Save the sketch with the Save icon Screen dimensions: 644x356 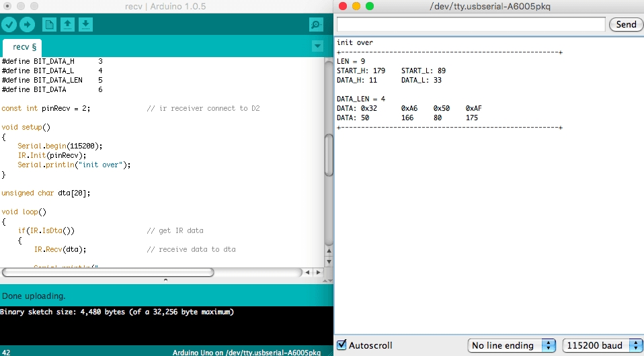click(x=85, y=25)
